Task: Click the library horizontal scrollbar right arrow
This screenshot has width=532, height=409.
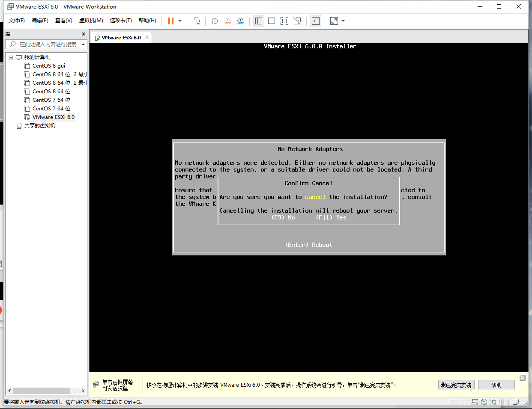Action: pos(83,391)
